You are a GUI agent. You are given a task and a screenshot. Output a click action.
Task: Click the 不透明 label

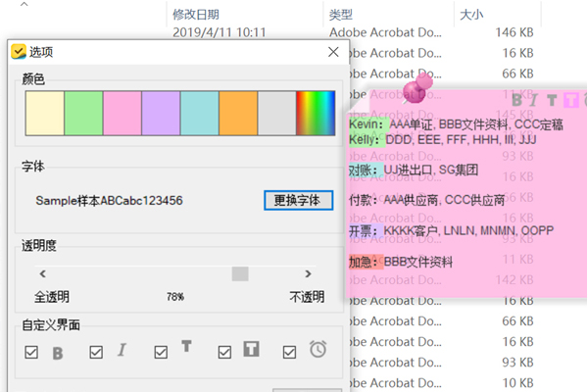tap(307, 297)
